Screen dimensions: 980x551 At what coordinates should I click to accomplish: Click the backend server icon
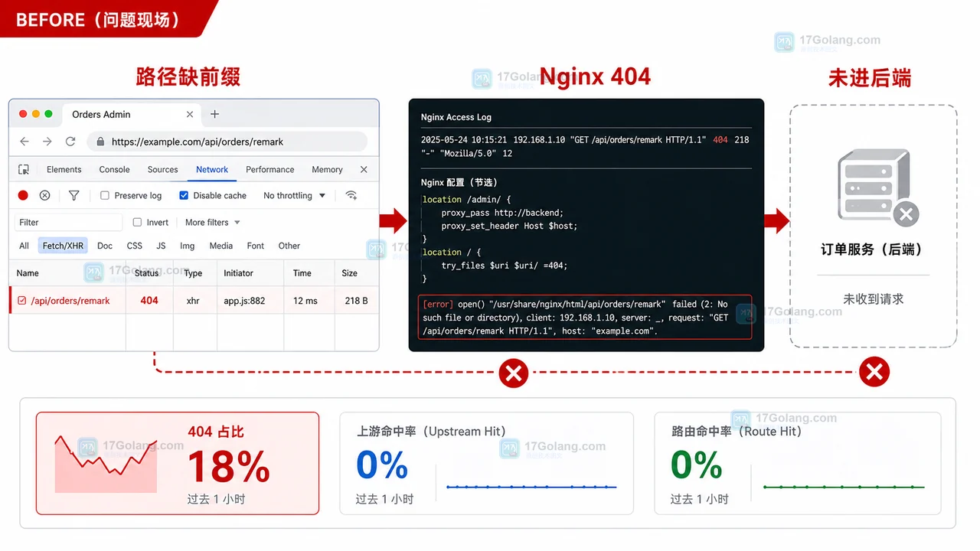click(x=877, y=187)
